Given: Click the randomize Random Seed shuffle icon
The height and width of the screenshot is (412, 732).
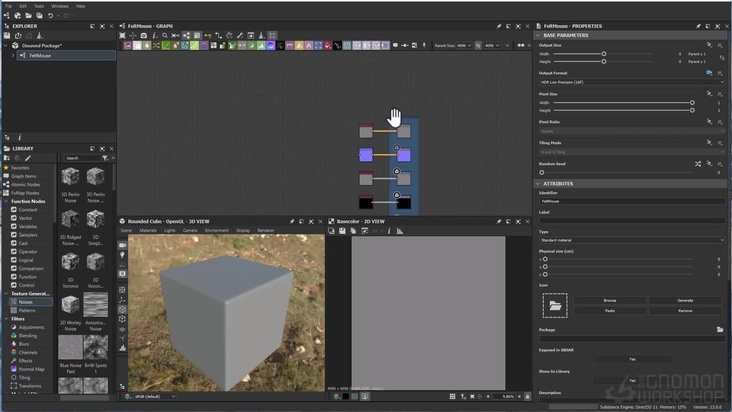Looking at the screenshot, I should coord(698,163).
